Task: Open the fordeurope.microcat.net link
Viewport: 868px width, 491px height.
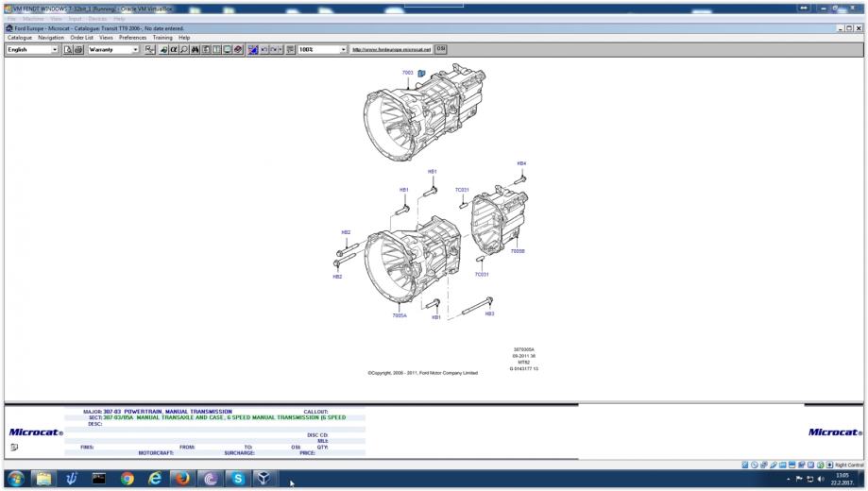Action: 391,49
